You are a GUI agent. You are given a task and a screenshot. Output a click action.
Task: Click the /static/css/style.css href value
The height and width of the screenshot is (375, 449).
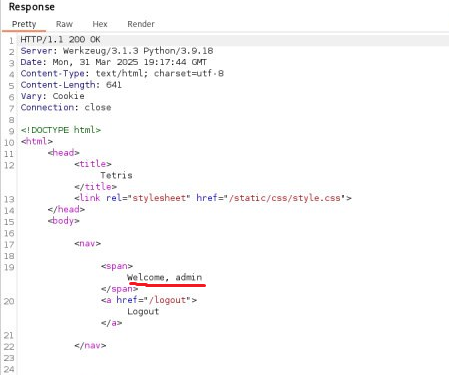point(284,198)
